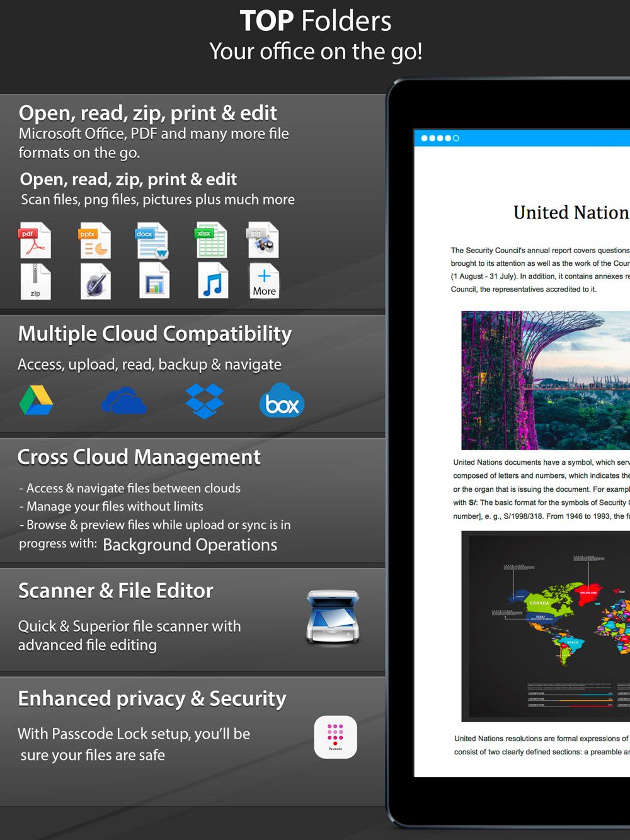Click the ZIP archive file icon
This screenshot has width=630, height=840.
[x=35, y=281]
